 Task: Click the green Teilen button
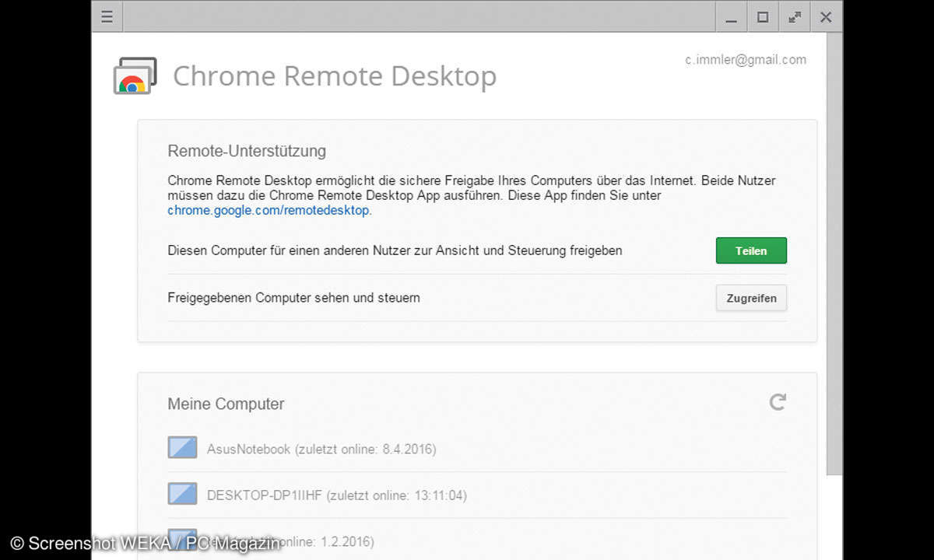(751, 251)
